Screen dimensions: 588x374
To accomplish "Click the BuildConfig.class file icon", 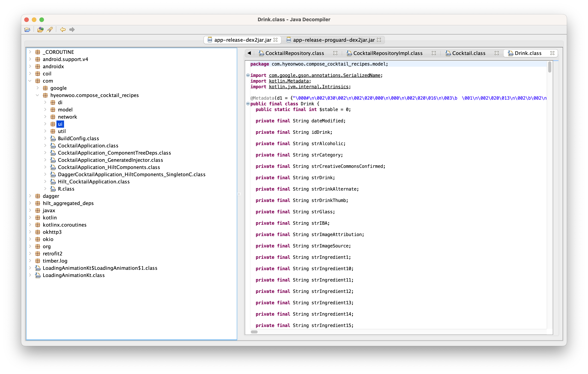I will tap(53, 138).
